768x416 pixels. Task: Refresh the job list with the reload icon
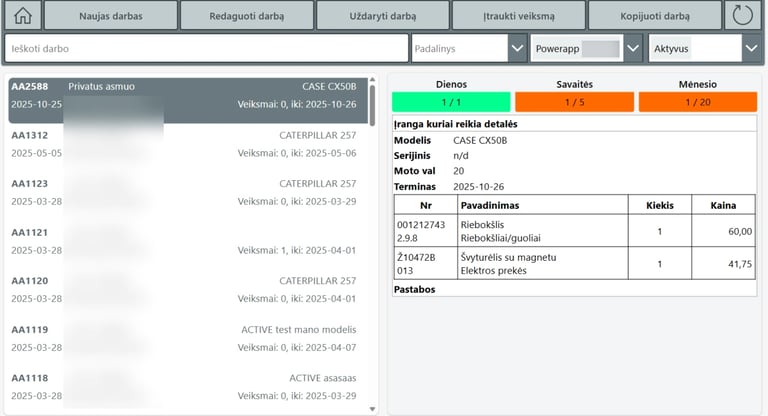[743, 15]
